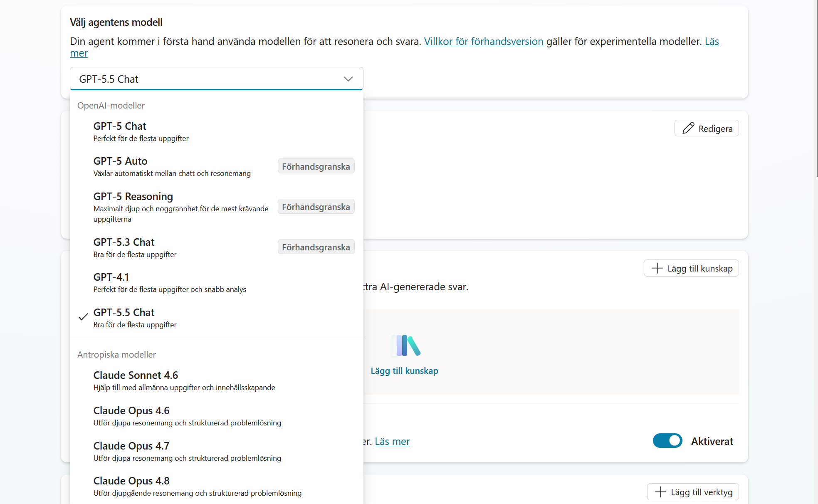818x504 pixels.
Task: Select the GPT-4.1 model option
Action: pyautogui.click(x=216, y=283)
